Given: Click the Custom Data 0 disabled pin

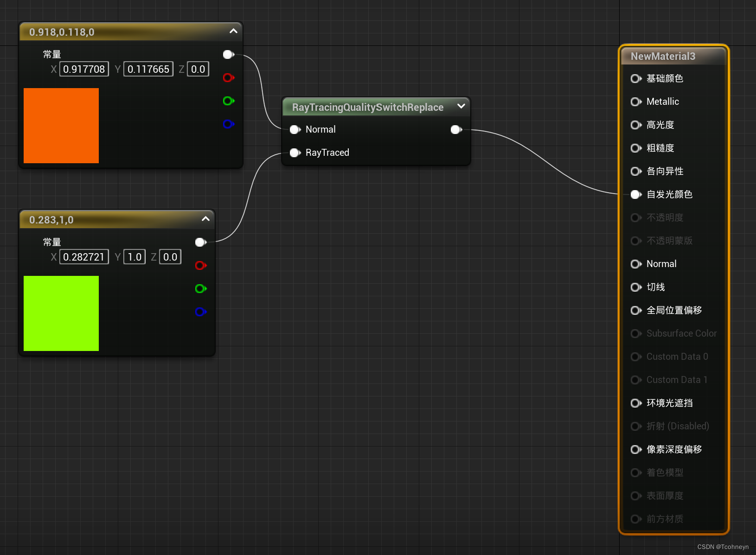Looking at the screenshot, I should pos(636,357).
